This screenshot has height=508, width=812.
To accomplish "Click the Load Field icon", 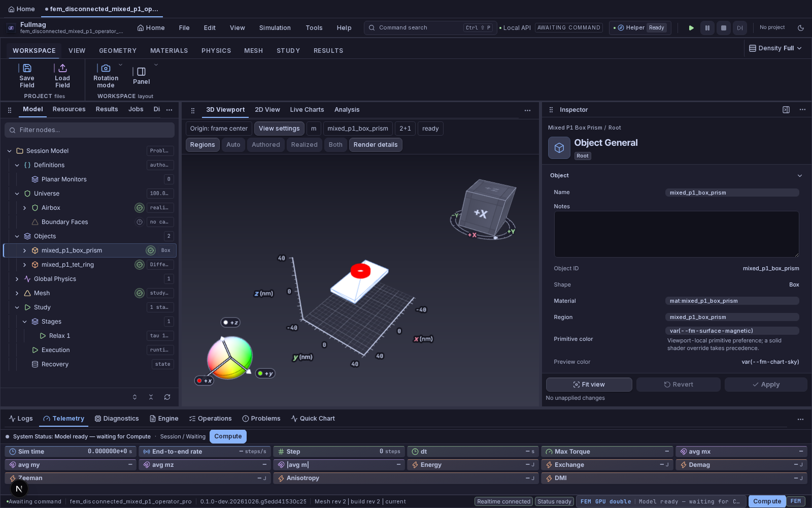I will click(x=62, y=68).
